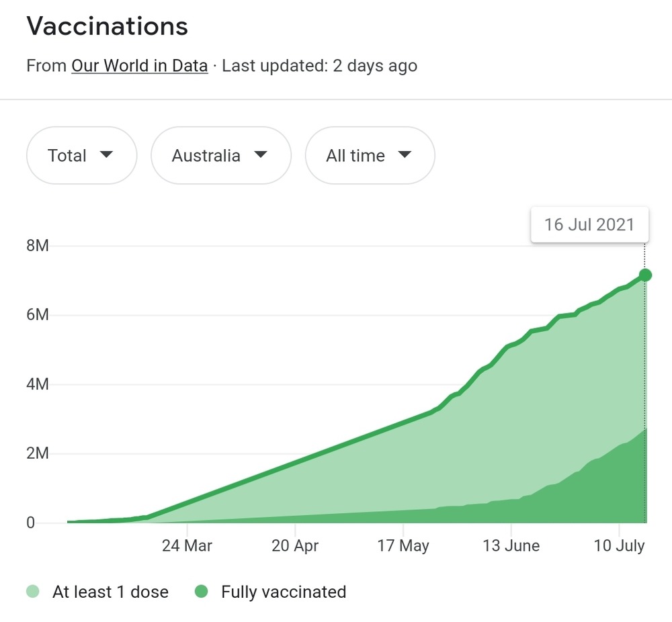The height and width of the screenshot is (622, 672).
Task: Click the dark green 'Fully vaccinated' legend dot
Action: pos(201,592)
